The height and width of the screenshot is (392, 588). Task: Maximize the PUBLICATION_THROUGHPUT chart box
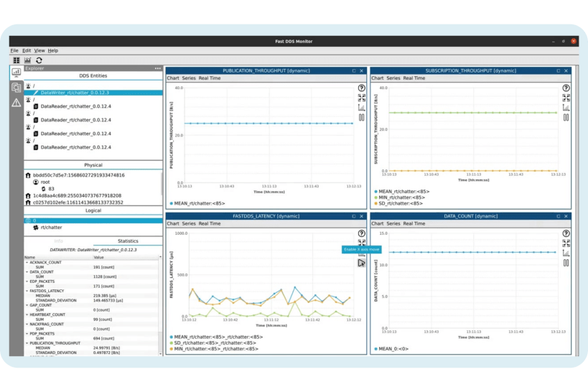point(354,70)
